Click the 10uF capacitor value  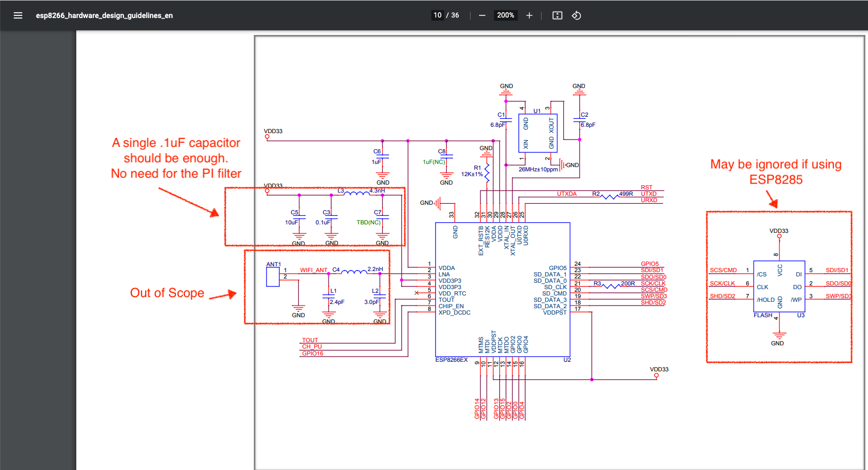(x=291, y=222)
